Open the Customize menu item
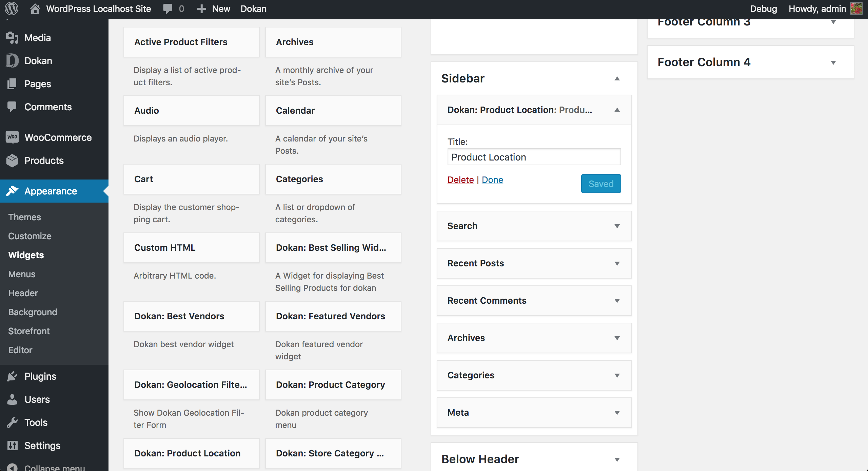Image resolution: width=868 pixels, height=471 pixels. 30,236
